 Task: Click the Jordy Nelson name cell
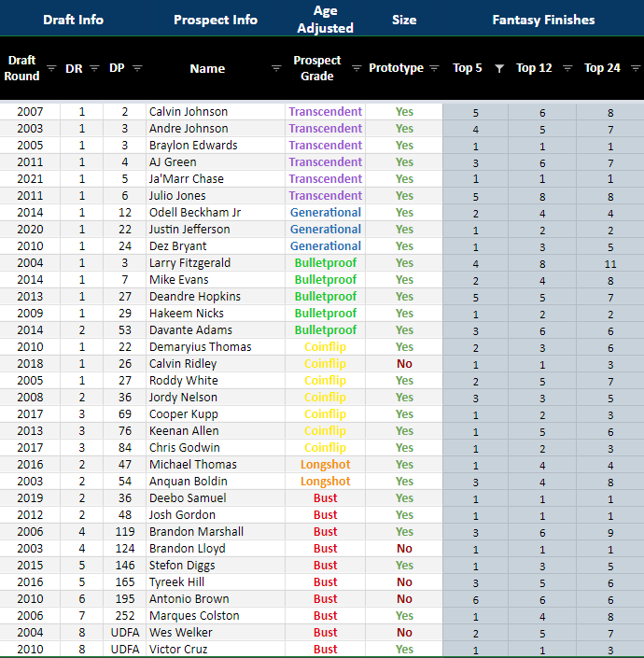tap(216, 397)
